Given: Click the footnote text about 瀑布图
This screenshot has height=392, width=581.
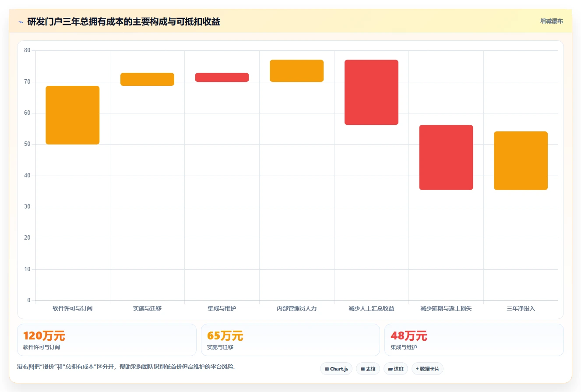Looking at the screenshot, I should 127,367.
